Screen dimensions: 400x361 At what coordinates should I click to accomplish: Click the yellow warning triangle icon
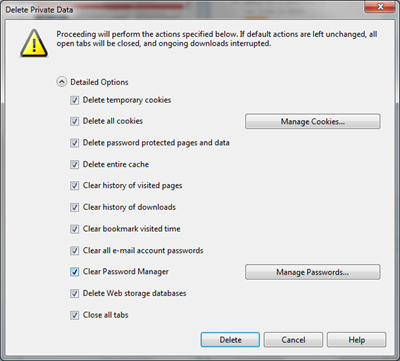pyautogui.click(x=34, y=43)
